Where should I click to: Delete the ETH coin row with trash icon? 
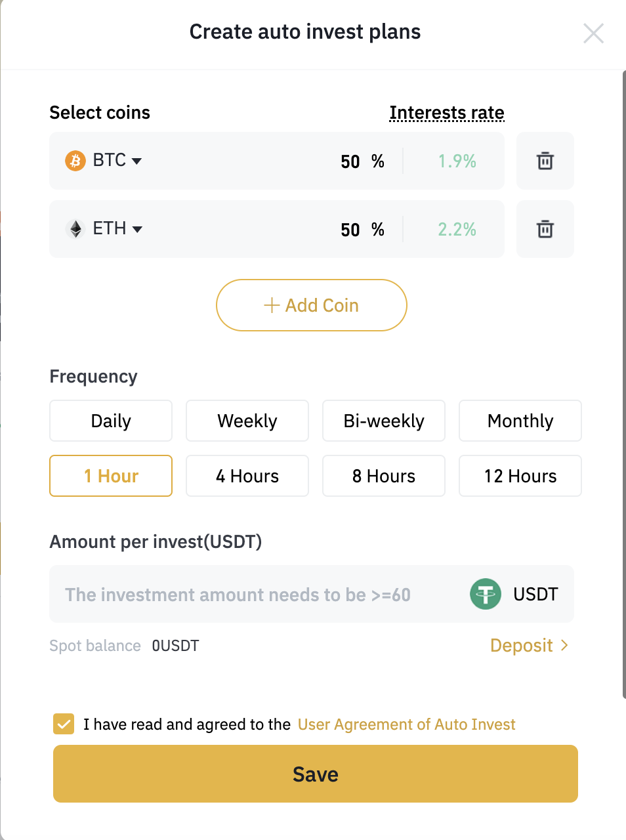pos(545,229)
